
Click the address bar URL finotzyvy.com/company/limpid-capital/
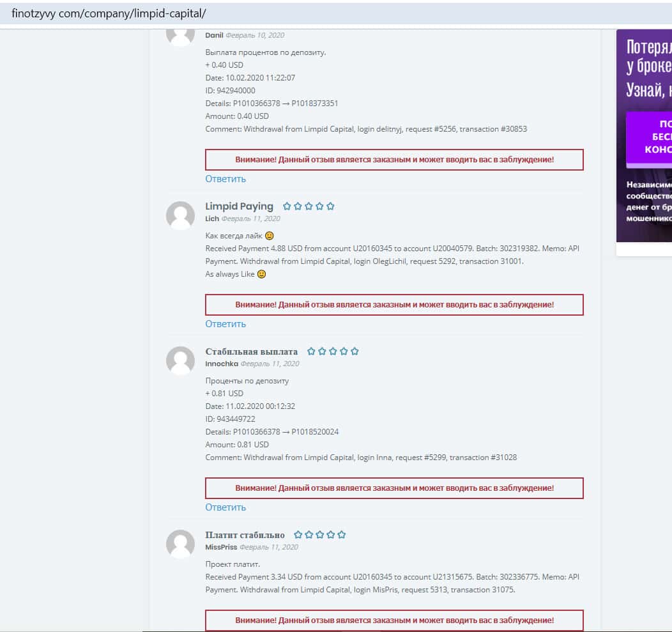pos(109,13)
